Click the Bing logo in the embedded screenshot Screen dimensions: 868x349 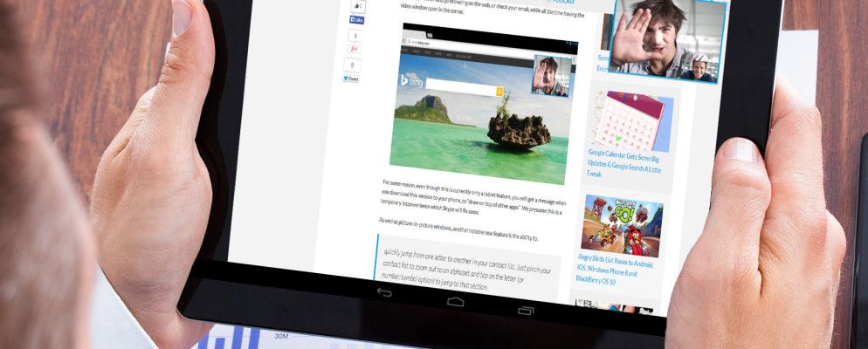click(x=411, y=81)
